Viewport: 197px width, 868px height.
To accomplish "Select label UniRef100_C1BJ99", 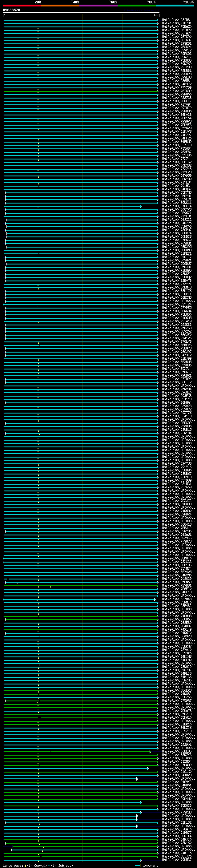I will click(176, 358).
